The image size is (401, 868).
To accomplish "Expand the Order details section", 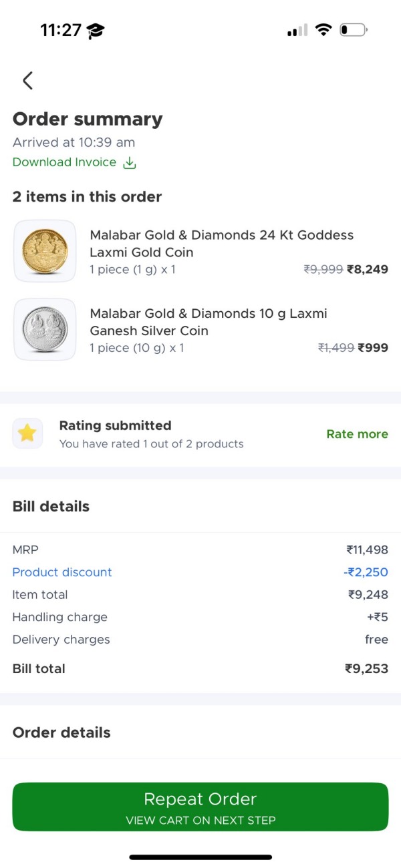I will [61, 732].
